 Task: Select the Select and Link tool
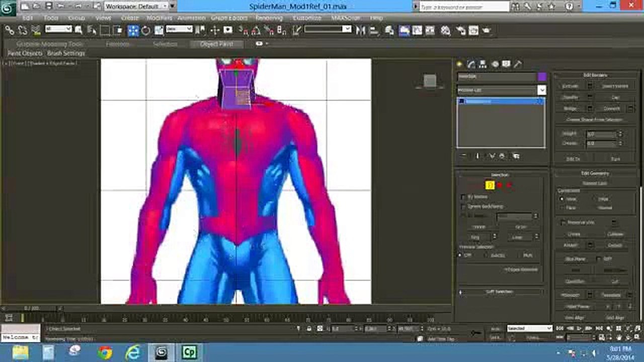(10, 30)
